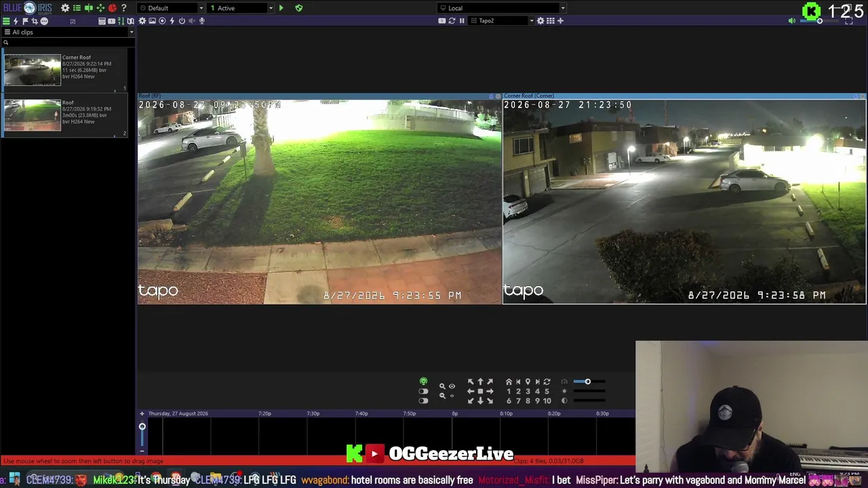Start manual recording with record icon
The image size is (868, 488).
(x=162, y=21)
